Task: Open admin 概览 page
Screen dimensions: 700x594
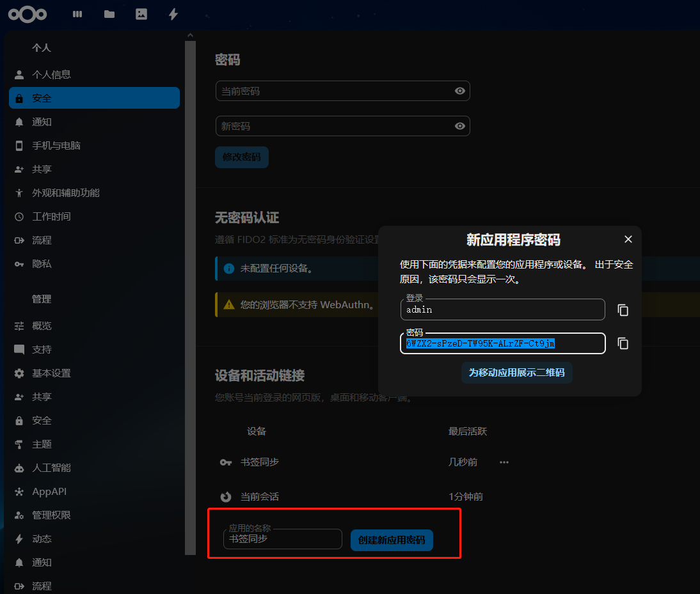Action: pos(94,326)
